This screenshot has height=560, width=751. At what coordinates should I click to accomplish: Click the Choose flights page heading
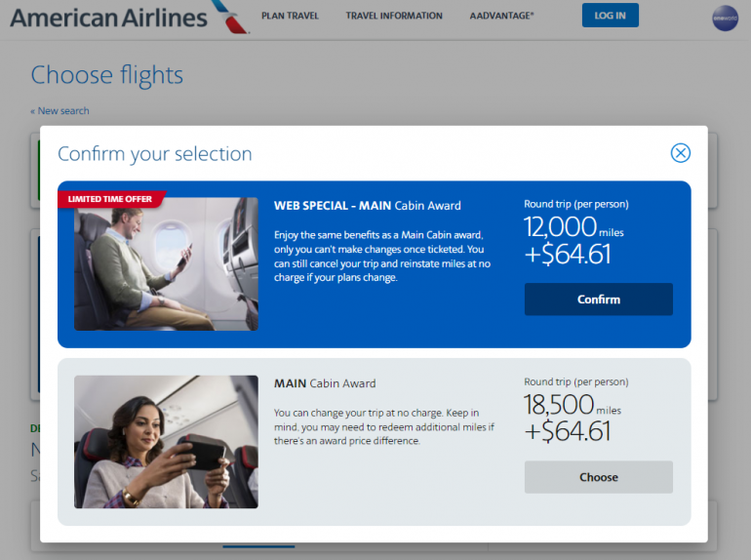(x=107, y=75)
